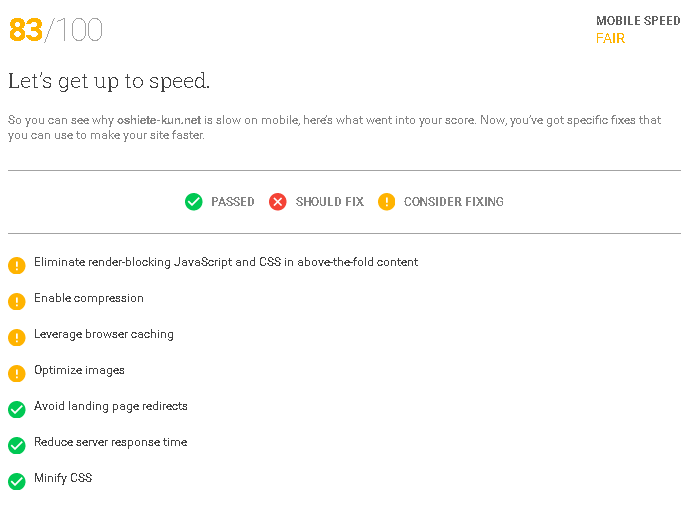Click green check next to Minify CSS
The height and width of the screenshot is (508, 688).
tap(17, 481)
